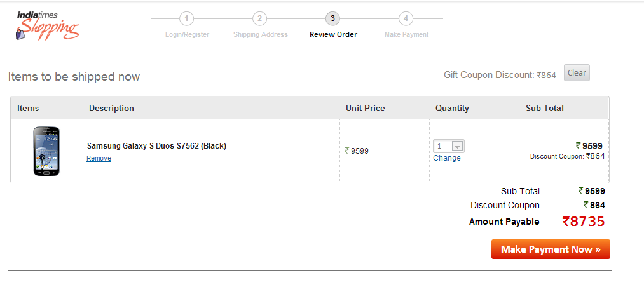Image resolution: width=644 pixels, height=292 pixels.
Task: Click Make Payment Now button
Action: click(x=551, y=249)
